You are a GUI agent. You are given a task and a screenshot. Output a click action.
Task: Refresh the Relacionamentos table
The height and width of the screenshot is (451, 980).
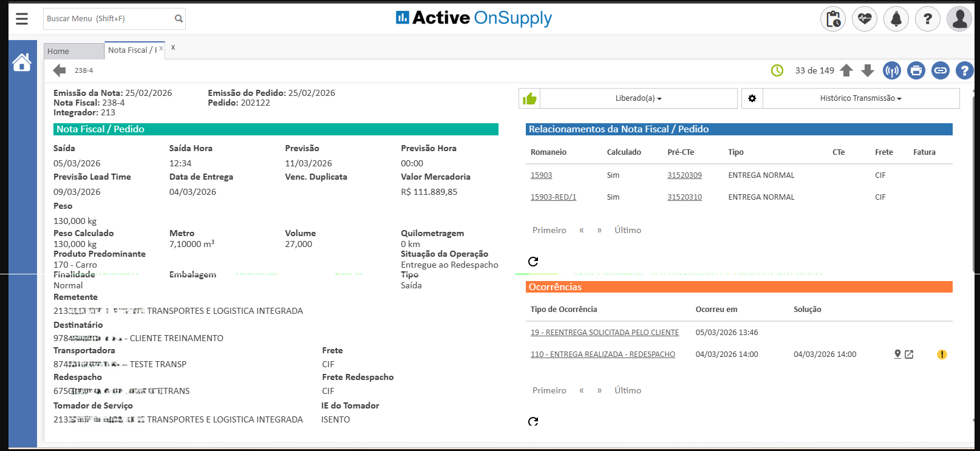click(533, 262)
